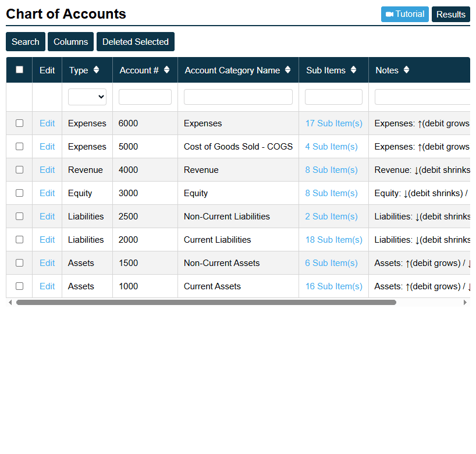Viewport: 476px width, 454px height.
Task: Click the scrollbar left arrow
Action: tap(10, 303)
